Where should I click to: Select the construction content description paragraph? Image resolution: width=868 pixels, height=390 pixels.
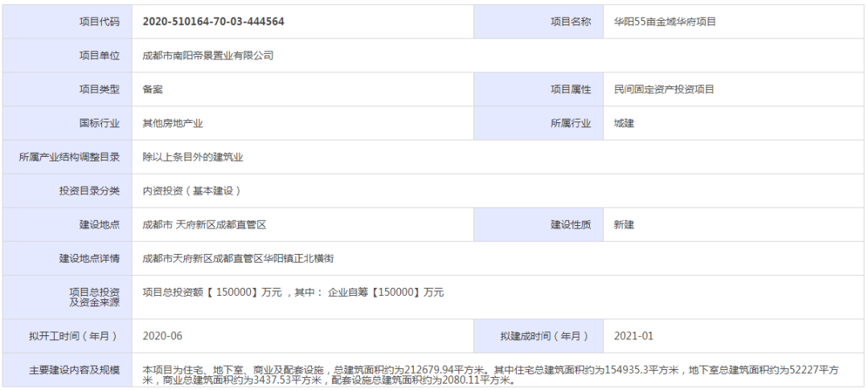coord(490,375)
